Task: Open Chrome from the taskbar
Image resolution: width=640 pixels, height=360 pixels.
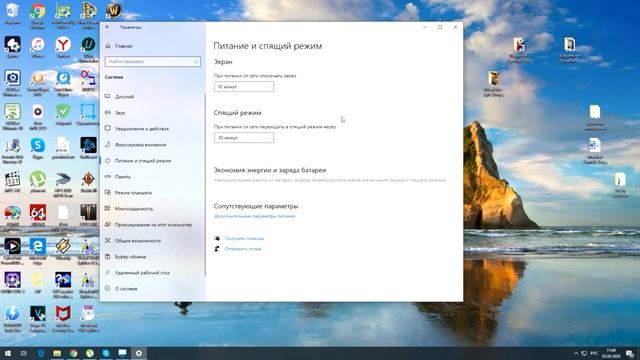Action: click(x=73, y=353)
